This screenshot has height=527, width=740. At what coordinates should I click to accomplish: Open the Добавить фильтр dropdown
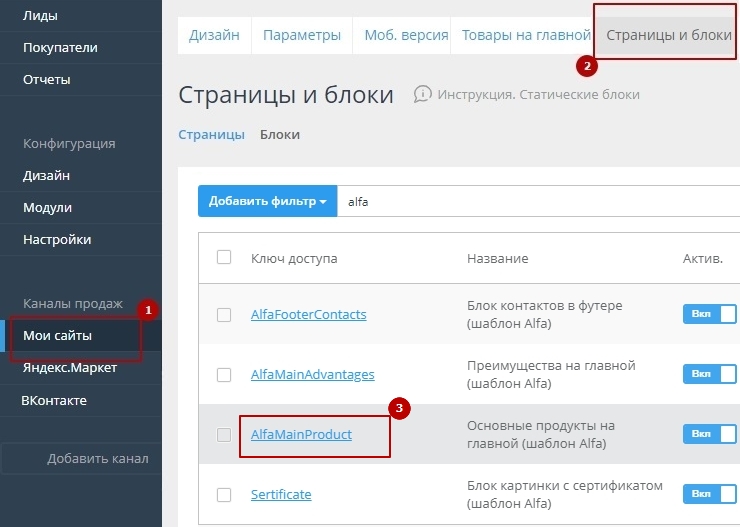[267, 201]
